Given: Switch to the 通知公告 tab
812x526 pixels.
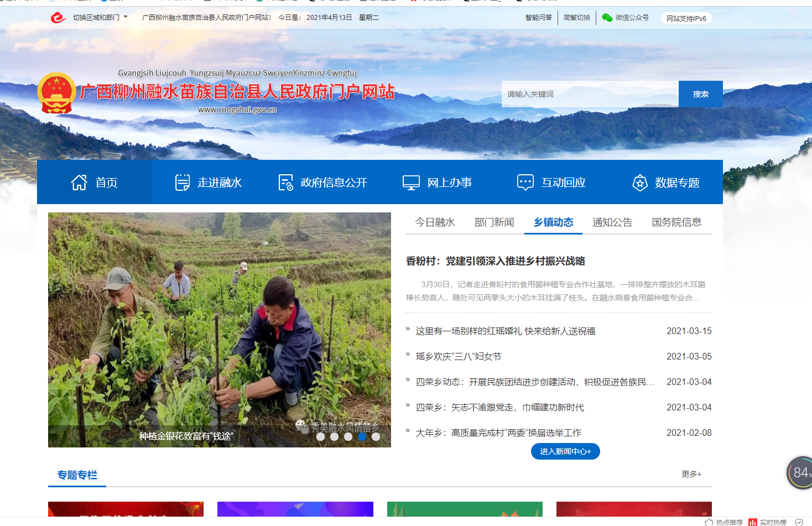Looking at the screenshot, I should 612,222.
